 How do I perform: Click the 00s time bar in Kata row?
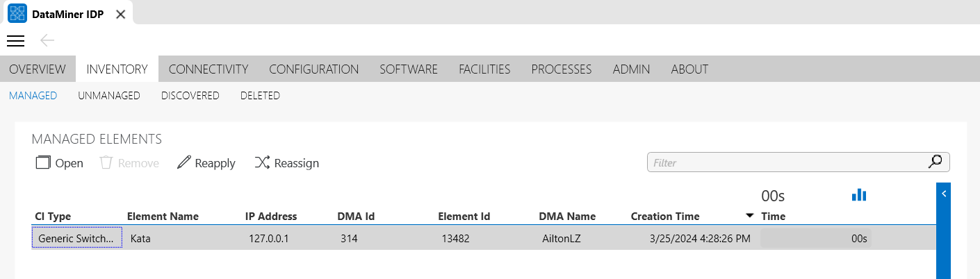[x=815, y=238]
